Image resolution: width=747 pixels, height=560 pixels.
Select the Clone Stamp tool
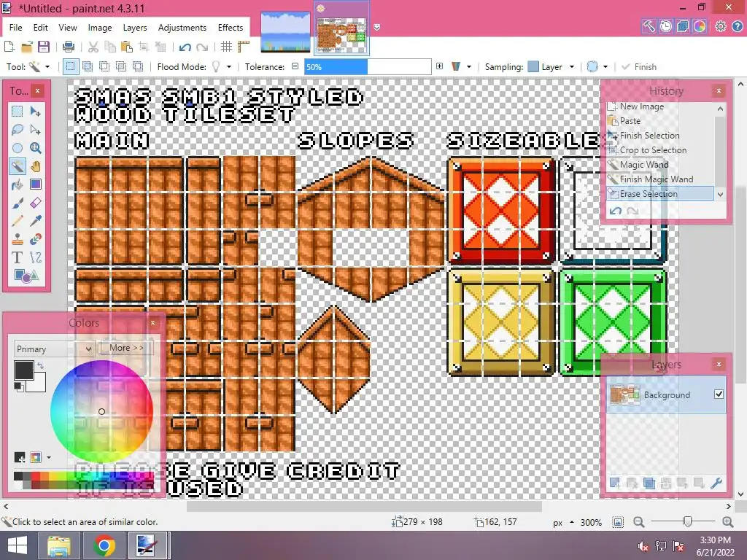18,239
